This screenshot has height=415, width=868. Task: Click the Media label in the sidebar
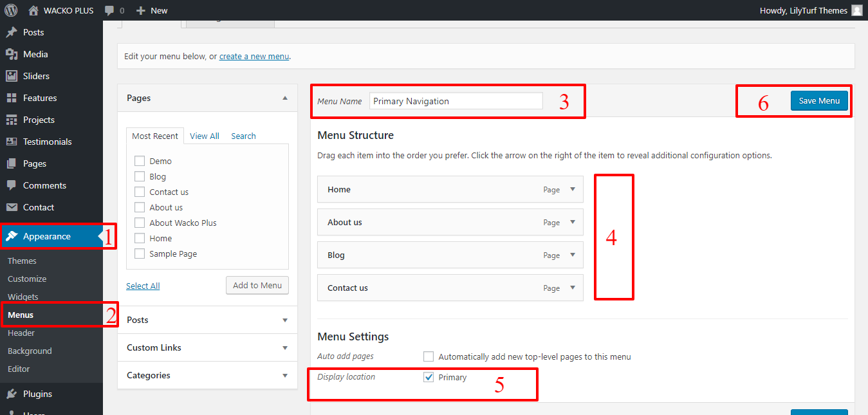(x=35, y=54)
